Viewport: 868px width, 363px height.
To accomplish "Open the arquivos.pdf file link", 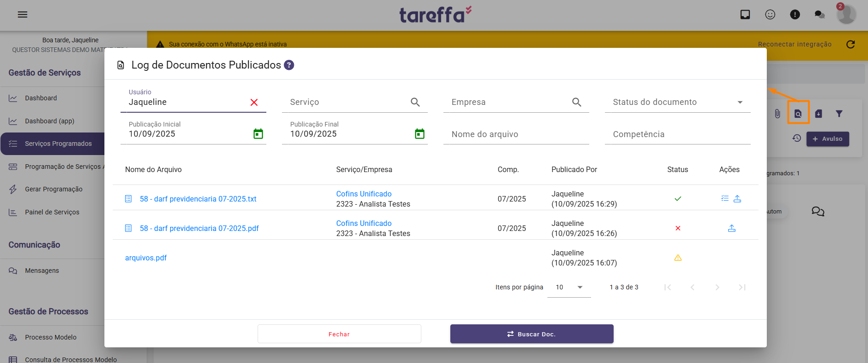I will coord(146,258).
